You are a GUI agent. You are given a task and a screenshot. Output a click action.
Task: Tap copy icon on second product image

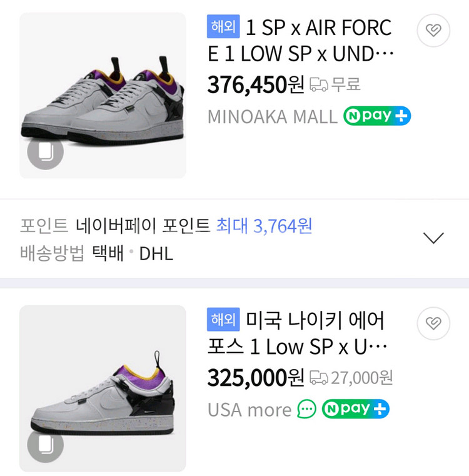46,445
